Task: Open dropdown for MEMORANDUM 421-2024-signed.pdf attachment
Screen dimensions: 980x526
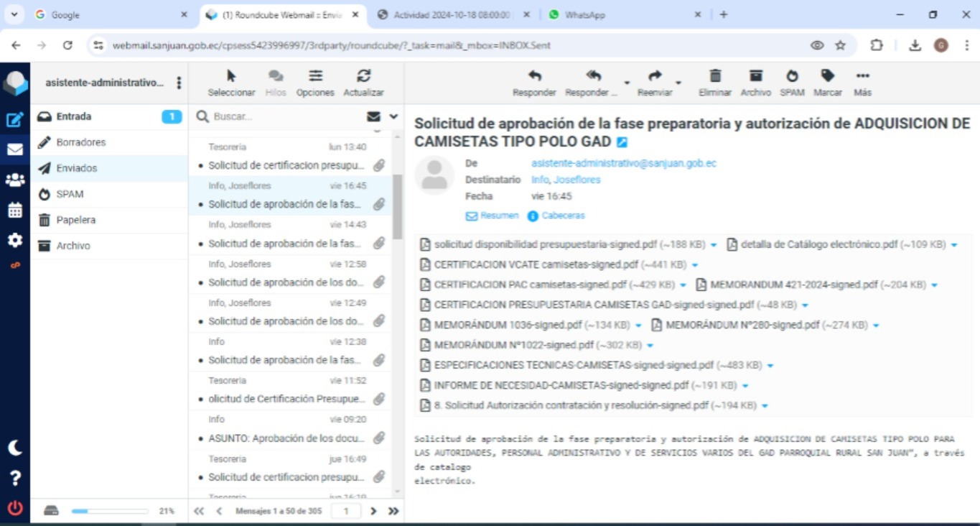Action: coord(934,285)
